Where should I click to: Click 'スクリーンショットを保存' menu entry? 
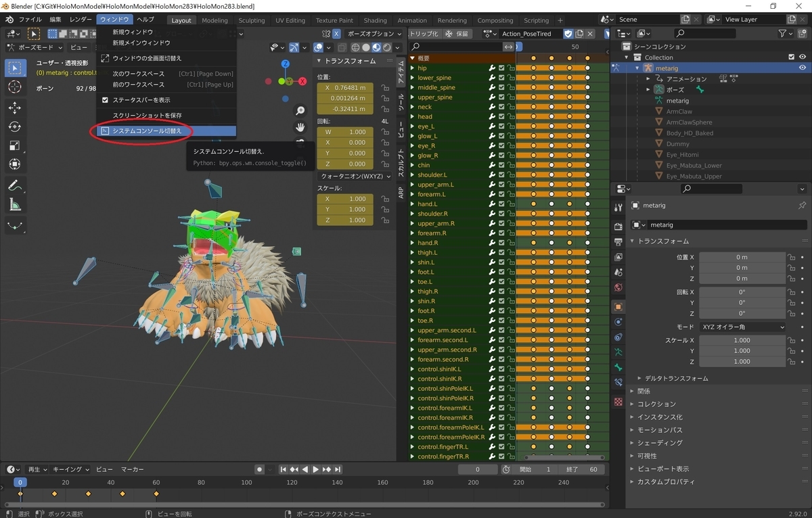[x=166, y=115]
